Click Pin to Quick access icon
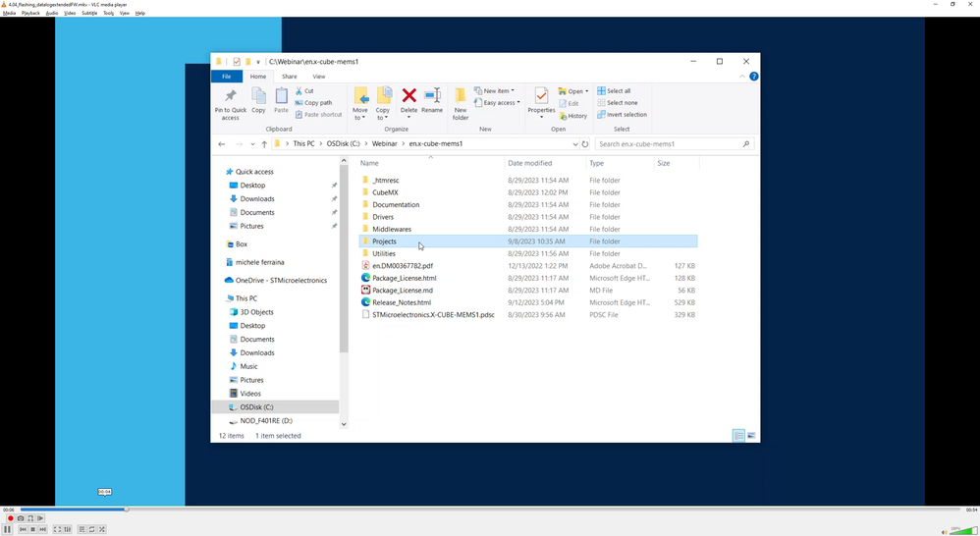This screenshot has height=536, width=980. 231,104
